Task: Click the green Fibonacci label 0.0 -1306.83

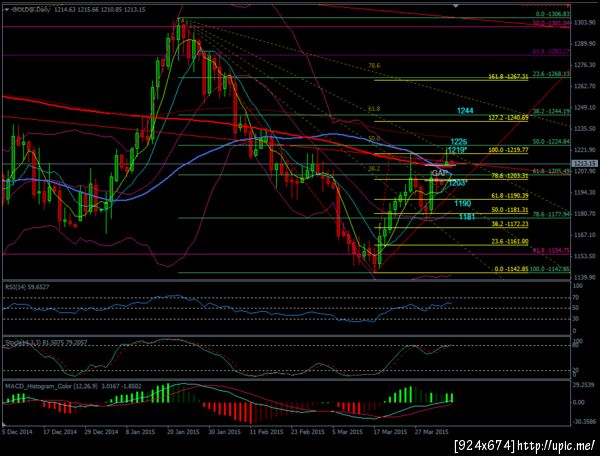Action: pos(553,14)
